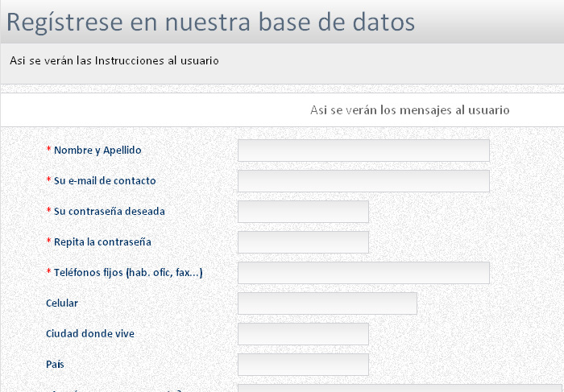Select the Ciudad donde vive input field
Image resolution: width=564 pixels, height=392 pixels.
[303, 334]
